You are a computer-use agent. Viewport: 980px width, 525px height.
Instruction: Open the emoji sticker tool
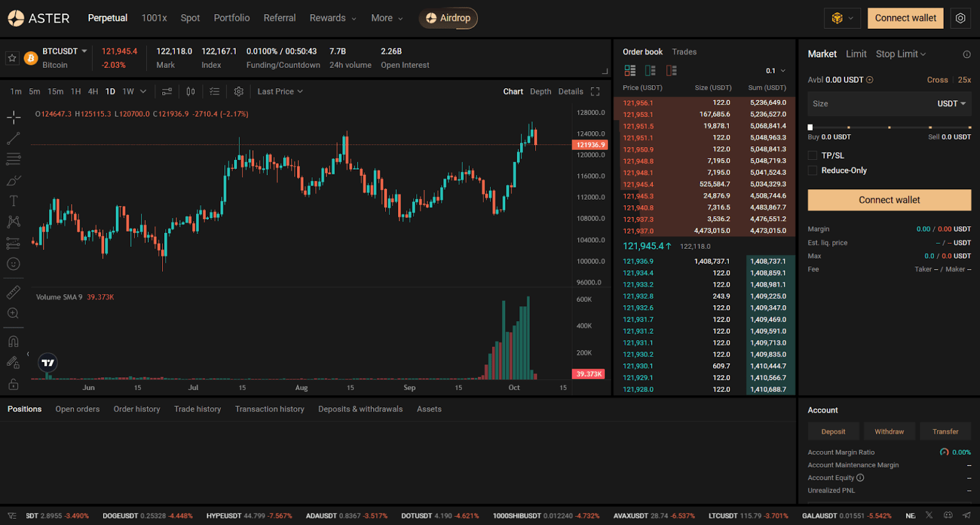tap(13, 264)
